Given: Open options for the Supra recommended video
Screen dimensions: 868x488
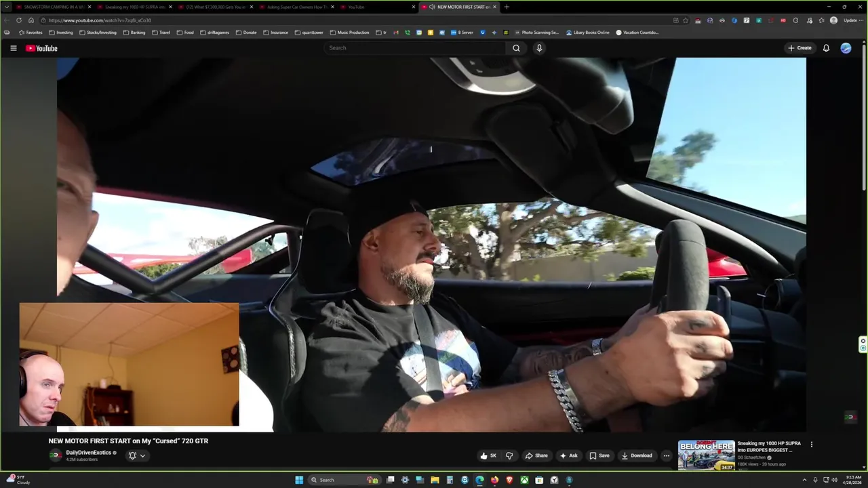Looking at the screenshot, I should (811, 445).
